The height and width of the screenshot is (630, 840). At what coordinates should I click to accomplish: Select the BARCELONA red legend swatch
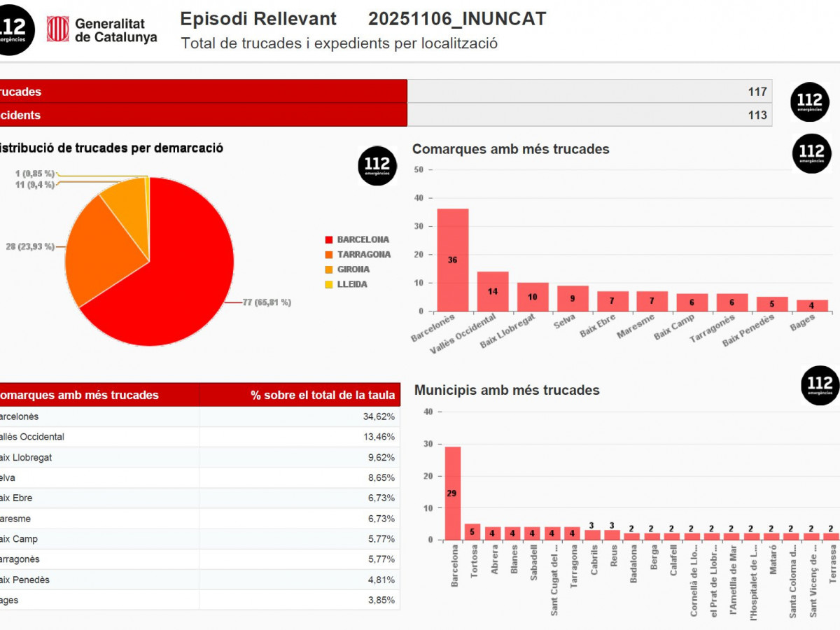[x=328, y=240]
